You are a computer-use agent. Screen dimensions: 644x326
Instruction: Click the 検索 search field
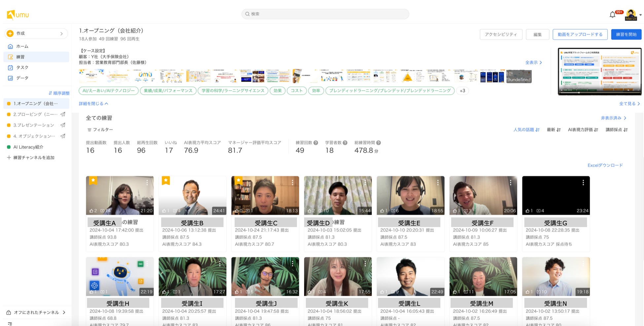(x=325, y=14)
